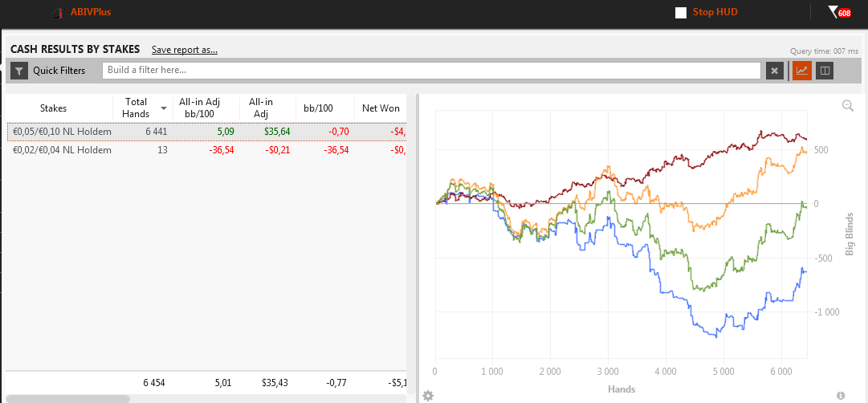The width and height of the screenshot is (868, 403).
Task: Click the Quick Filters funnel icon
Action: click(19, 71)
